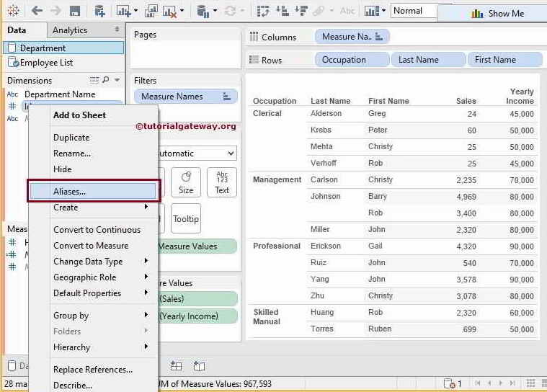Open the Data pane tab options arrows
This screenshot has width=547, height=392.
pyautogui.click(x=117, y=30)
